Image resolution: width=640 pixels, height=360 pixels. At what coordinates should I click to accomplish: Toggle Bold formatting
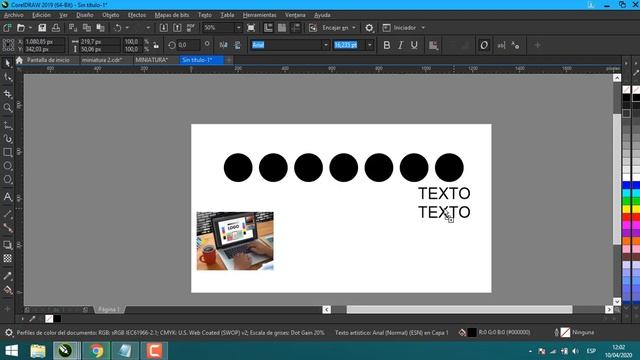click(x=387, y=45)
